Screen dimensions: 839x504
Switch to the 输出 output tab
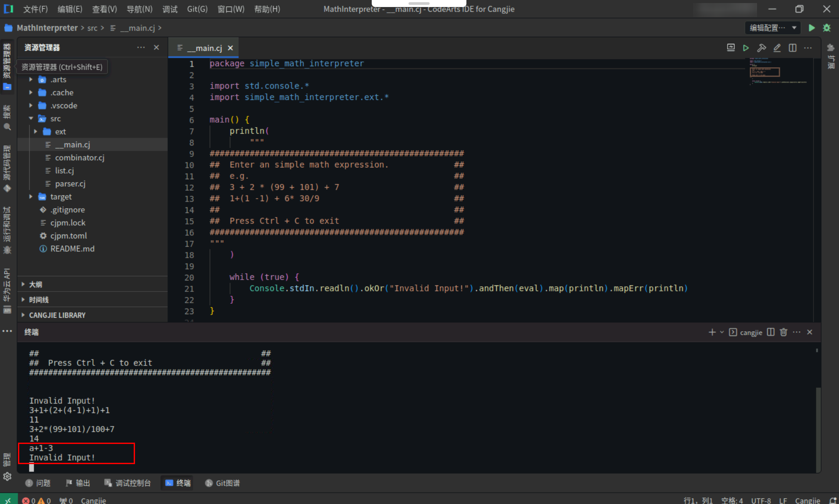click(78, 483)
